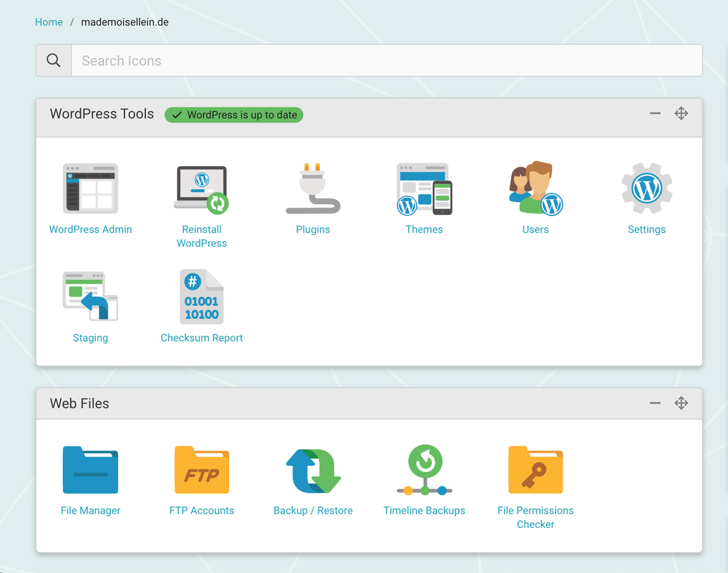Screen dimensions: 728x573
Task: Open the blue File Manager folder icon
Action: (90, 470)
